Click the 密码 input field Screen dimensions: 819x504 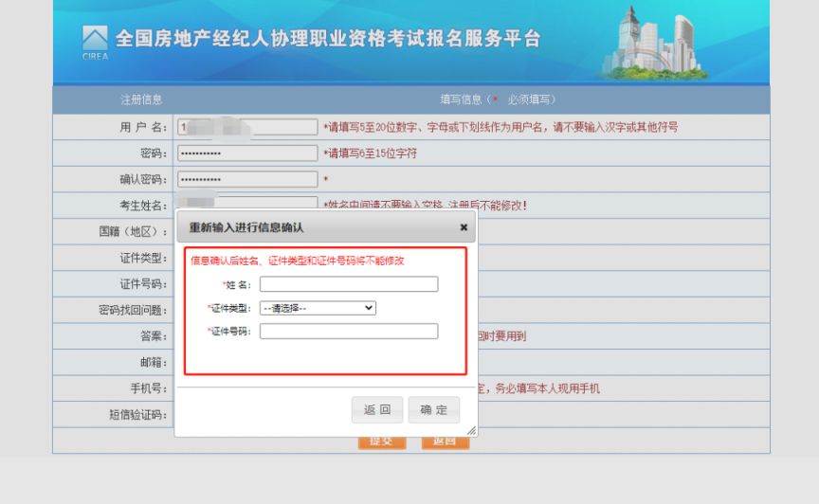tap(247, 153)
